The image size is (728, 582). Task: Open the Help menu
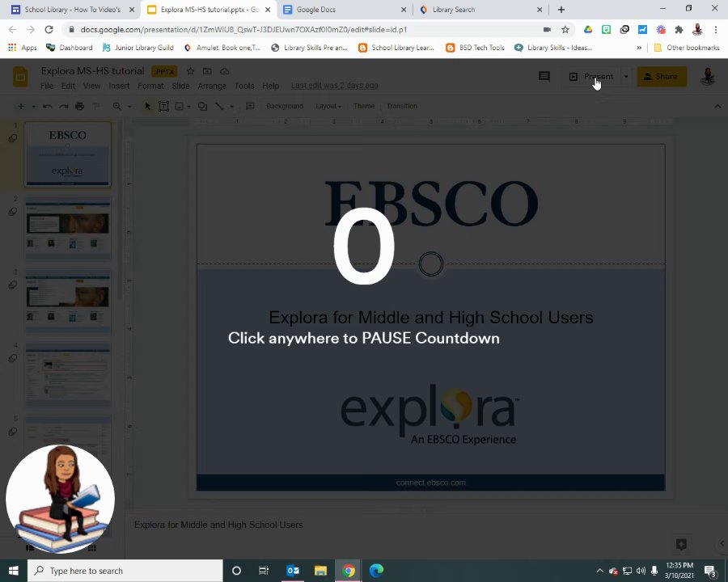point(271,86)
